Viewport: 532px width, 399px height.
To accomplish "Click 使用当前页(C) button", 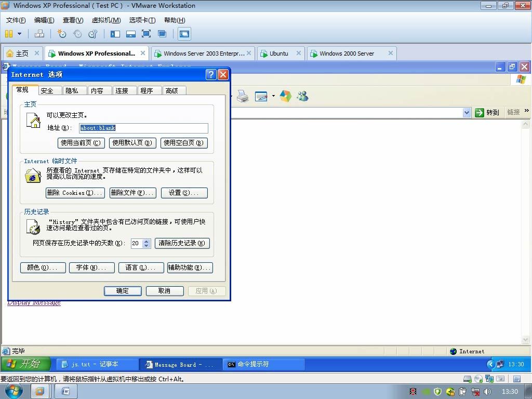I will pos(81,143).
